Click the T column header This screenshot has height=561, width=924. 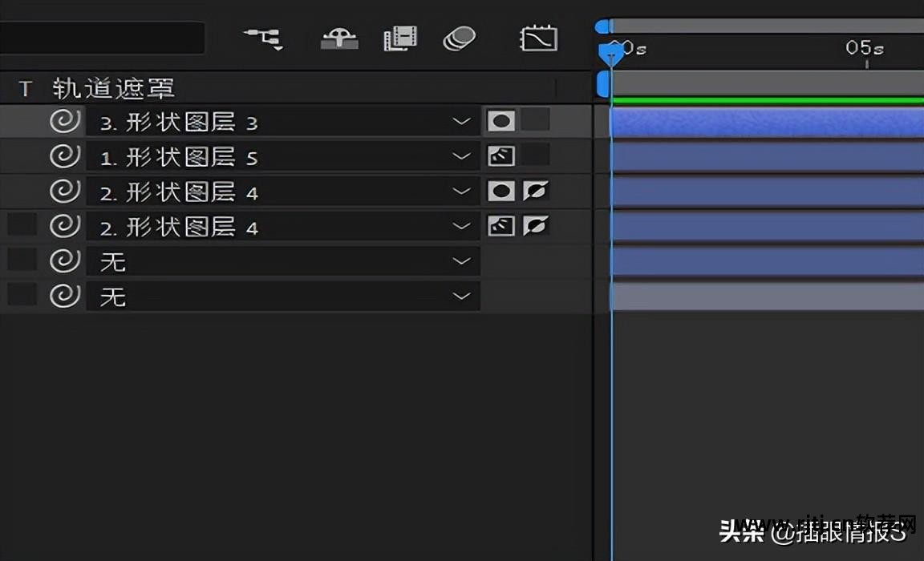click(25, 88)
